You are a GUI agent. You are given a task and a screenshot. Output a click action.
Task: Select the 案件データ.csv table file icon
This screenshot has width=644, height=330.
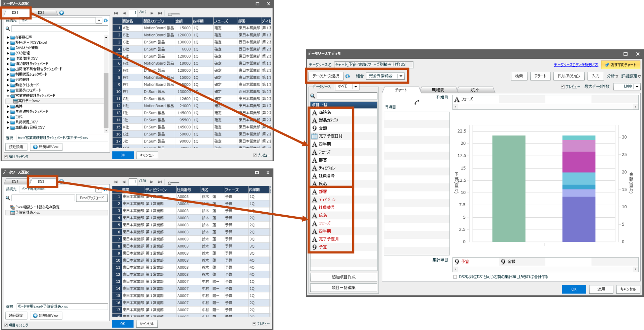click(x=15, y=101)
